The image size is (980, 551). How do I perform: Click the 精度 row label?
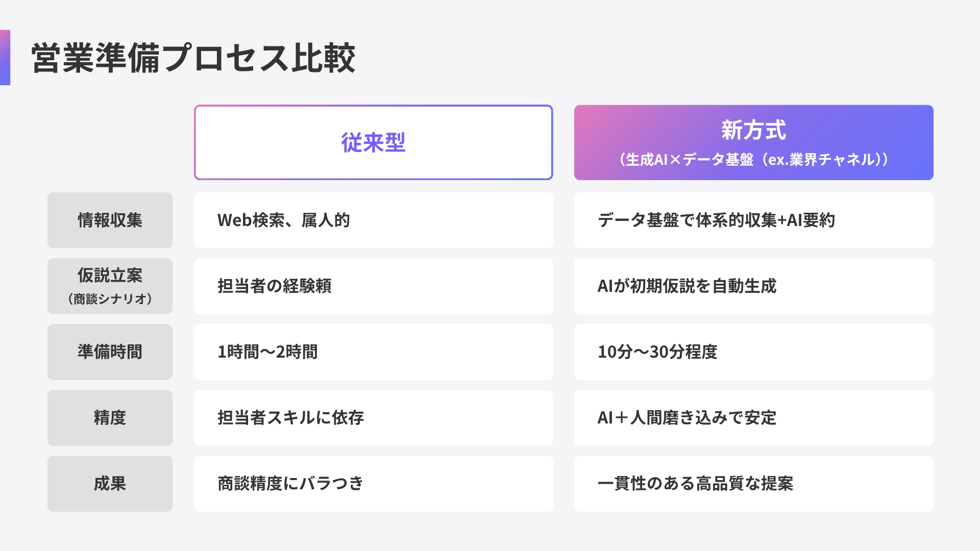110,417
